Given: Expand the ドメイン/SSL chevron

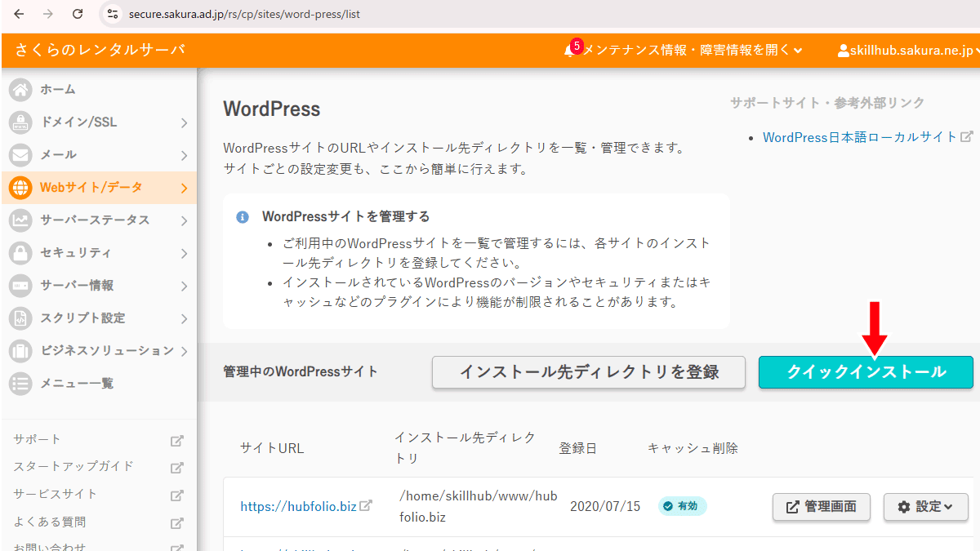Looking at the screenshot, I should tap(184, 123).
